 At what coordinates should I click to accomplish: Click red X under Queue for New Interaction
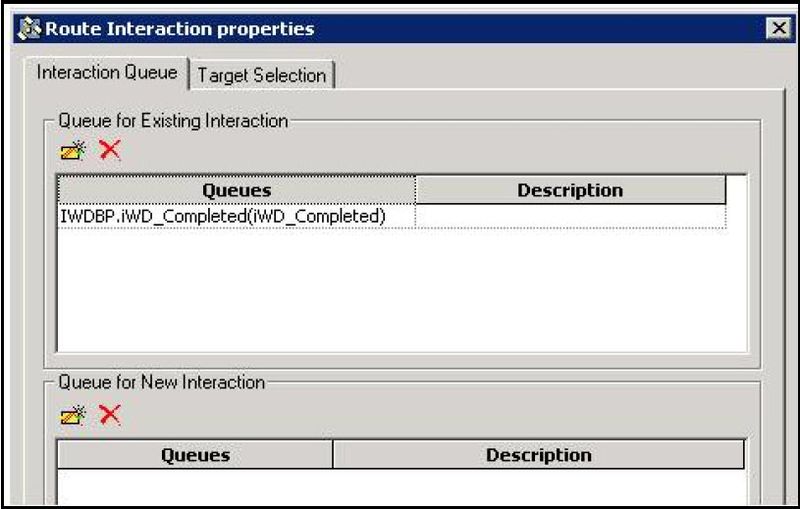point(110,415)
